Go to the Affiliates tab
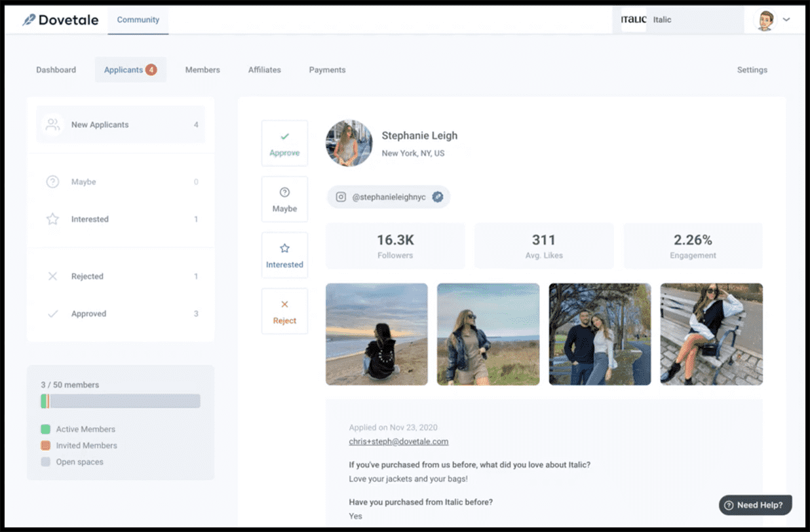The width and height of the screenshot is (810, 532). [x=265, y=70]
